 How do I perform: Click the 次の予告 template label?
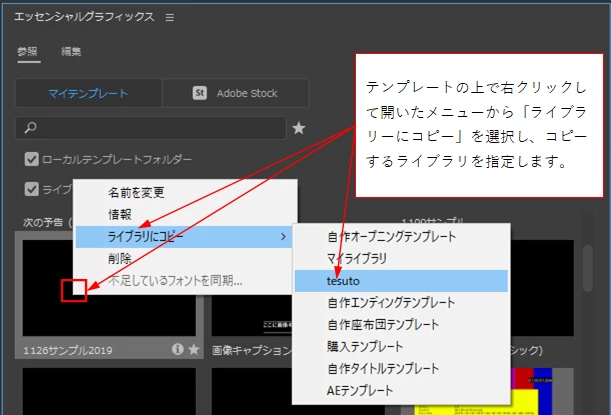[47, 222]
